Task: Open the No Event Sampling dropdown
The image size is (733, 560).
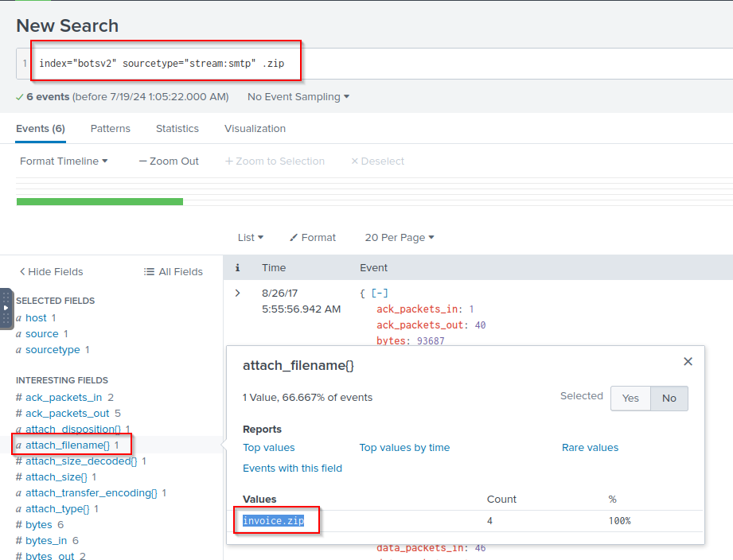Action: tap(298, 97)
